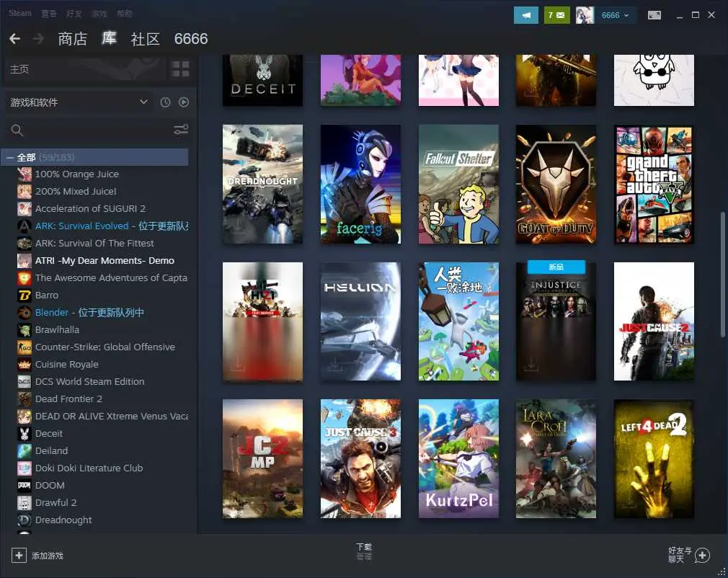Viewport: 728px width, 578px height.
Task: Click the DOOM icon in the game list
Action: tap(24, 485)
